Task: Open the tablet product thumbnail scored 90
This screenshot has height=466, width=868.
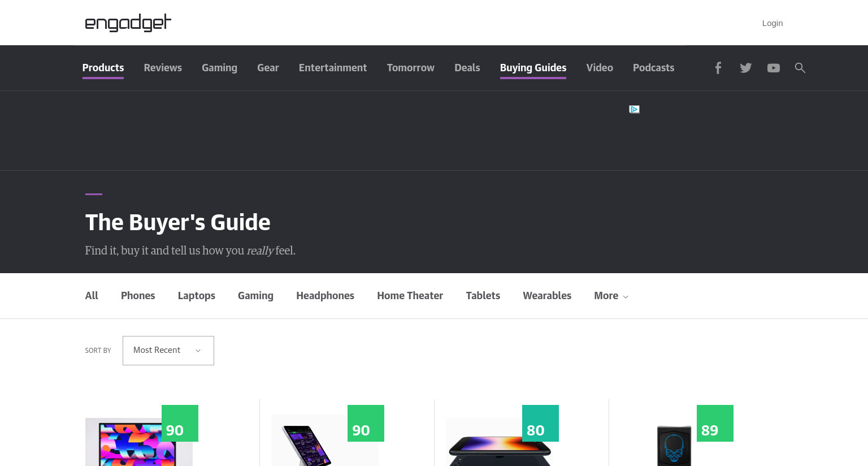Action: (325, 441)
